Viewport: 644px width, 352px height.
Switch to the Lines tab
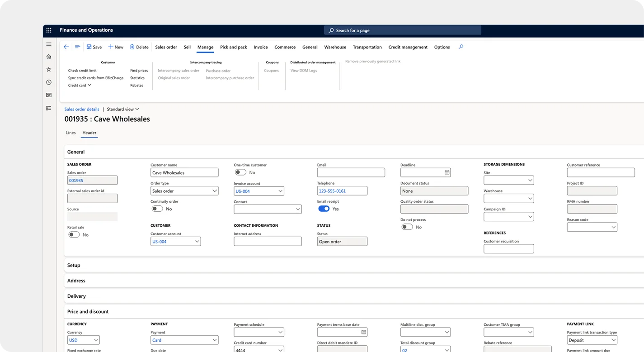pyautogui.click(x=71, y=133)
